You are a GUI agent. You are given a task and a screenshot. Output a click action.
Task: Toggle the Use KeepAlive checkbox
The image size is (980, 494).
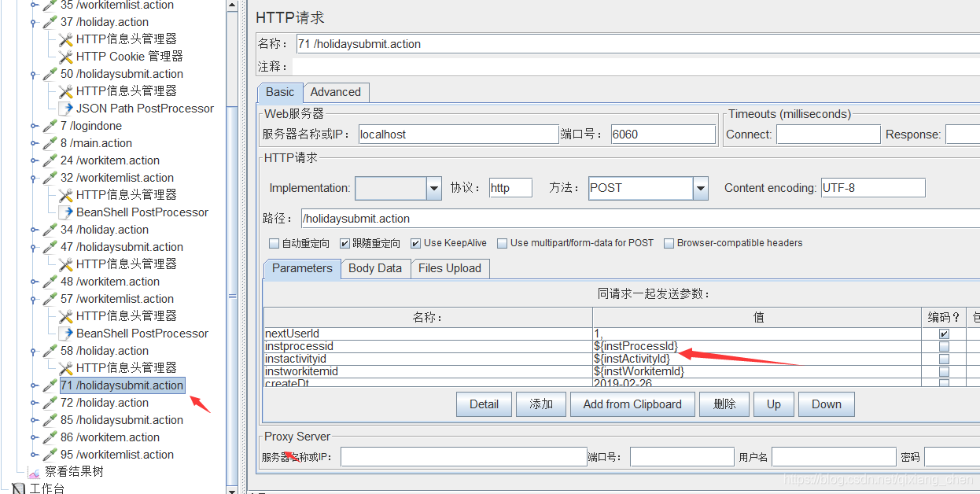tap(416, 243)
